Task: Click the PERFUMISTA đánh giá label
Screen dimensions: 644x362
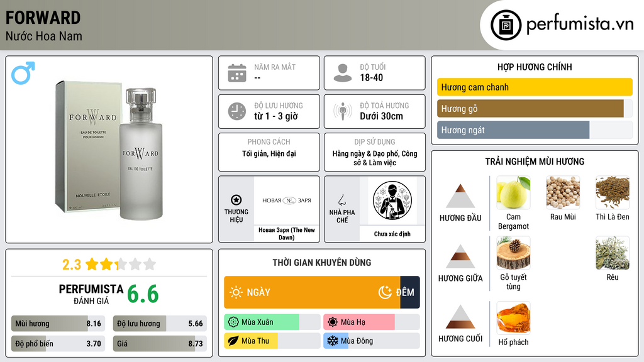Action: (x=91, y=294)
